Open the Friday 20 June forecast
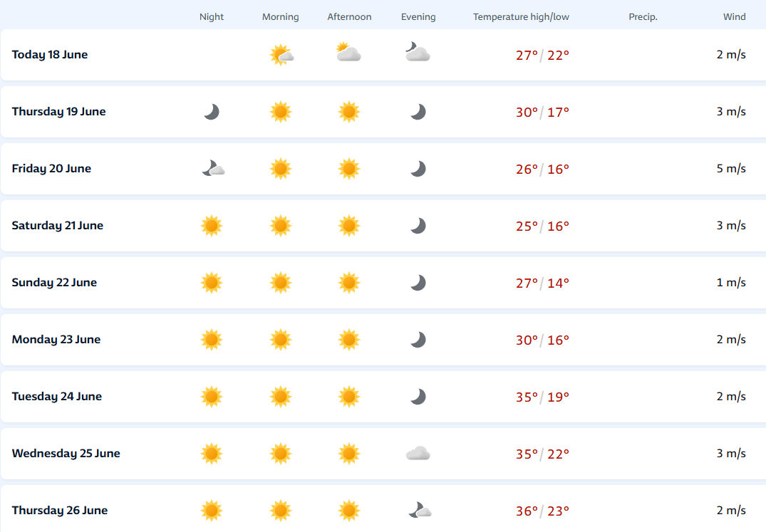 tap(51, 169)
